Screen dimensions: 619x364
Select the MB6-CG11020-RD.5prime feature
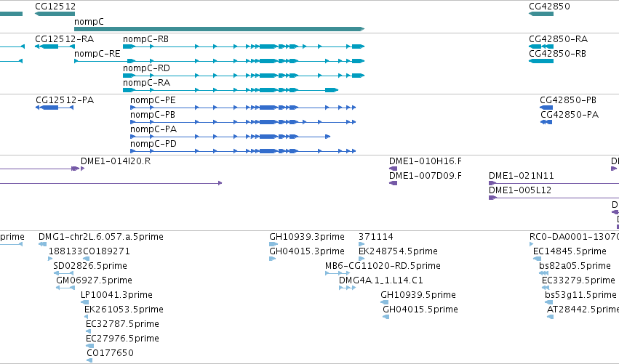(x=337, y=273)
